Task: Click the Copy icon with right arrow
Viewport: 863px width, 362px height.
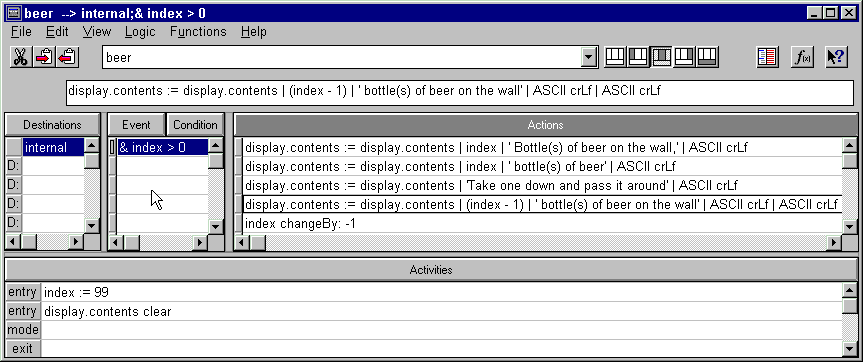Action: click(45, 57)
